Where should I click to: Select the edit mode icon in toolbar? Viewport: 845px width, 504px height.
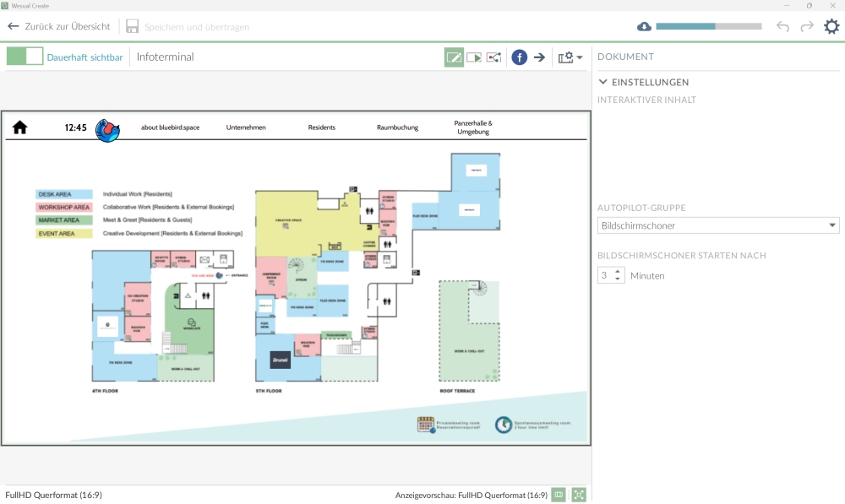coord(454,57)
